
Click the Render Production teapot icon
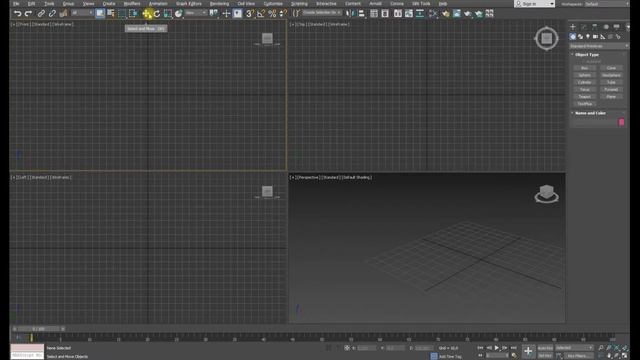pyautogui.click(x=467, y=14)
